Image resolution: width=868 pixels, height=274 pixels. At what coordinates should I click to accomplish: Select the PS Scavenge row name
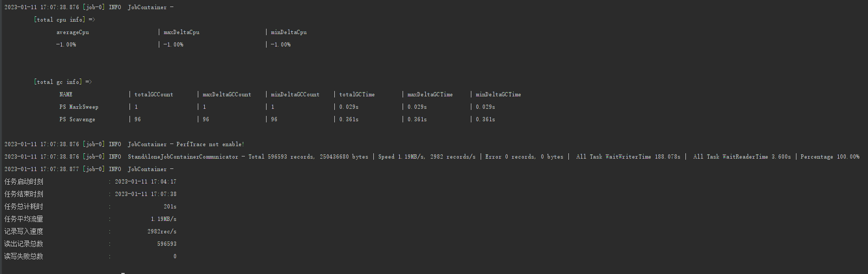(x=77, y=120)
